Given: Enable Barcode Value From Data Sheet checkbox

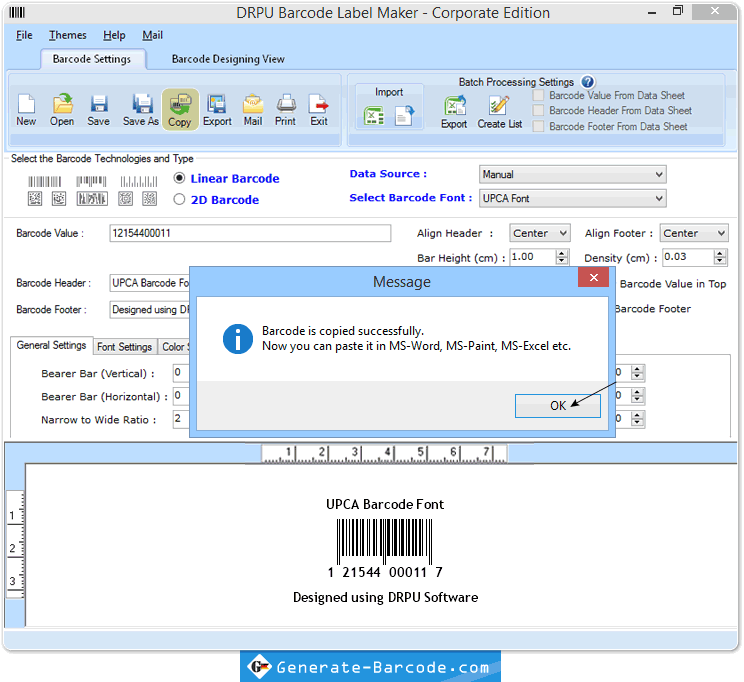Looking at the screenshot, I should 538,95.
